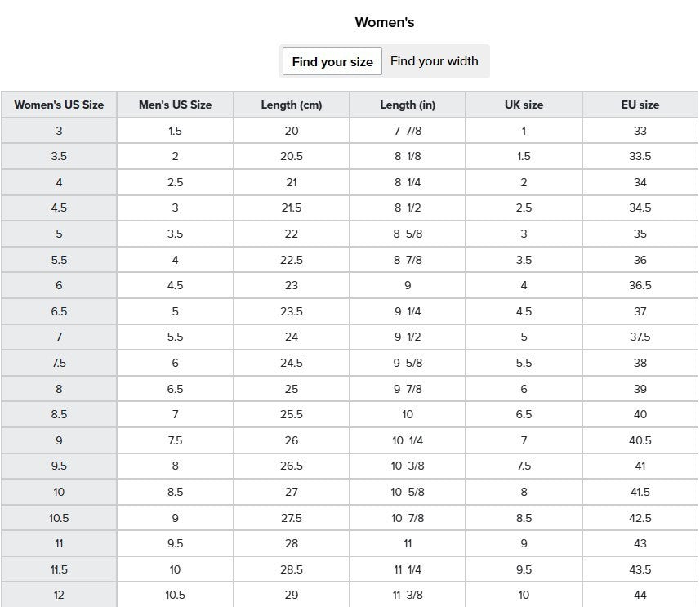Click the 10 5/8 inch length cell
700x607 pixels.
[x=408, y=492]
